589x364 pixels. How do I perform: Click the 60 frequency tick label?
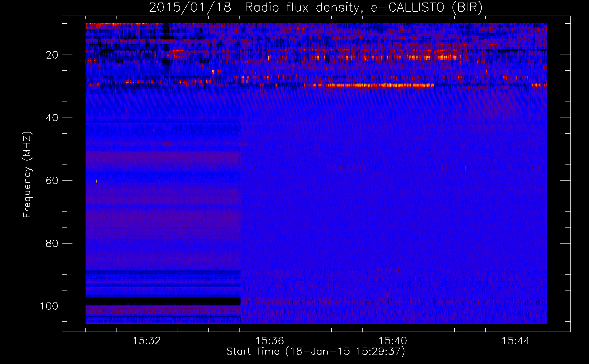click(x=52, y=181)
